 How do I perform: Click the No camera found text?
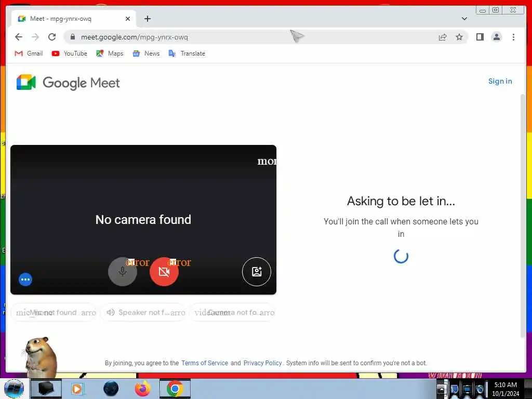(143, 220)
